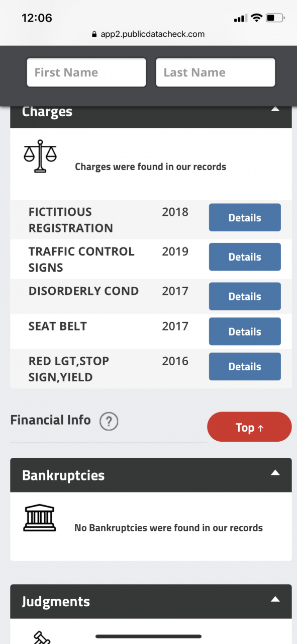Tap the cellular signal bars icon
The image size is (297, 644).
coord(241,19)
